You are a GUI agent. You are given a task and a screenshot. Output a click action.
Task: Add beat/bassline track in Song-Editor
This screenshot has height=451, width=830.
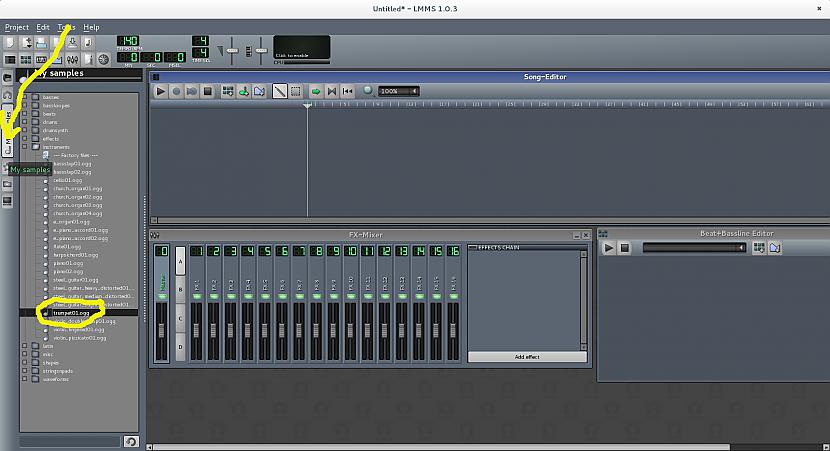(x=228, y=91)
